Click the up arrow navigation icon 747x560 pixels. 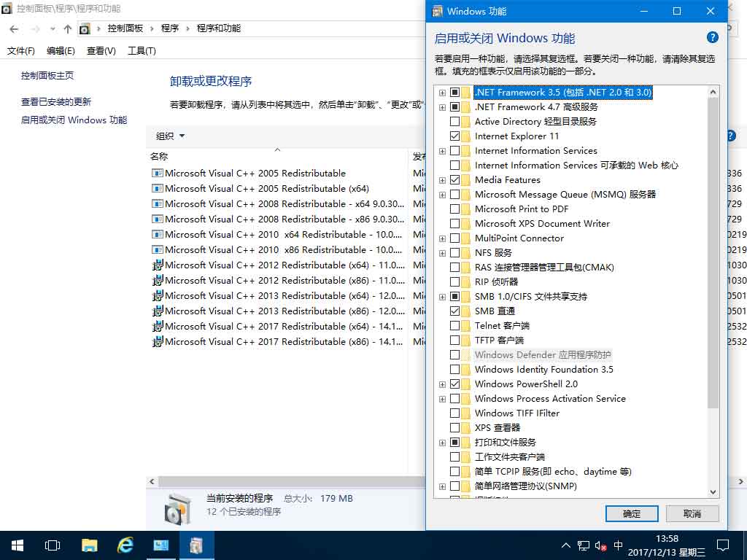(x=68, y=29)
